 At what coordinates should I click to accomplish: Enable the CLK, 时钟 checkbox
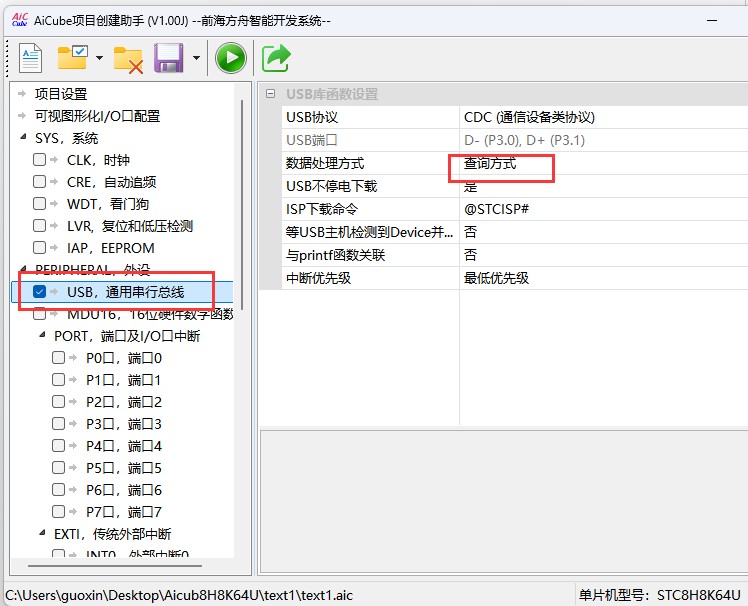(40, 159)
